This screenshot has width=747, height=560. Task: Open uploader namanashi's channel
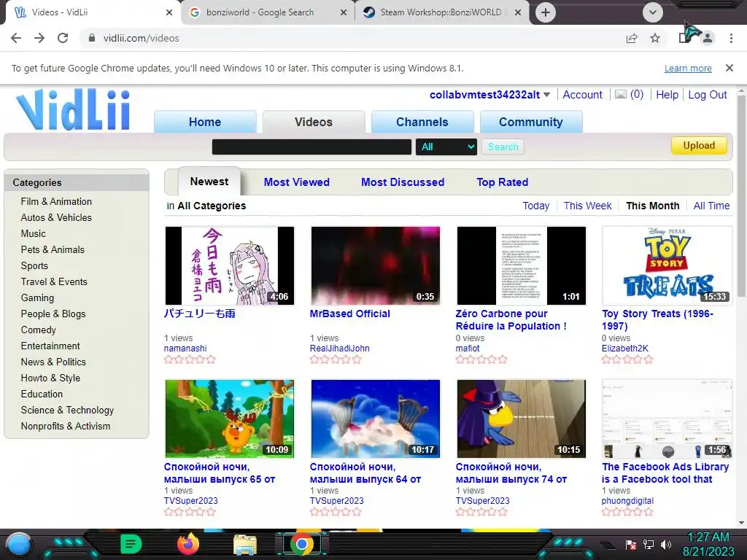point(185,348)
